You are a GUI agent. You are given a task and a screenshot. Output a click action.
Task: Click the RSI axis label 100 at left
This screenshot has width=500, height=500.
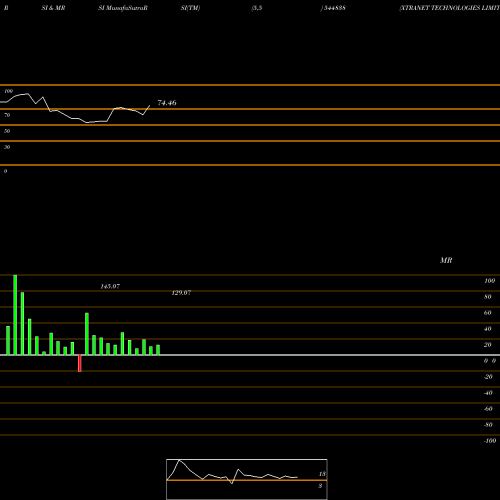(x=8, y=91)
